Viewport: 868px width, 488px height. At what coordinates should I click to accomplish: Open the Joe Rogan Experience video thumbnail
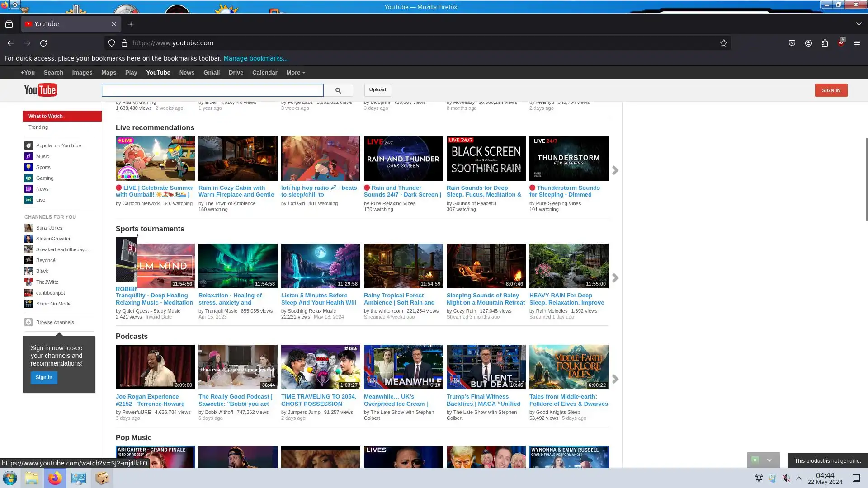pos(155,367)
